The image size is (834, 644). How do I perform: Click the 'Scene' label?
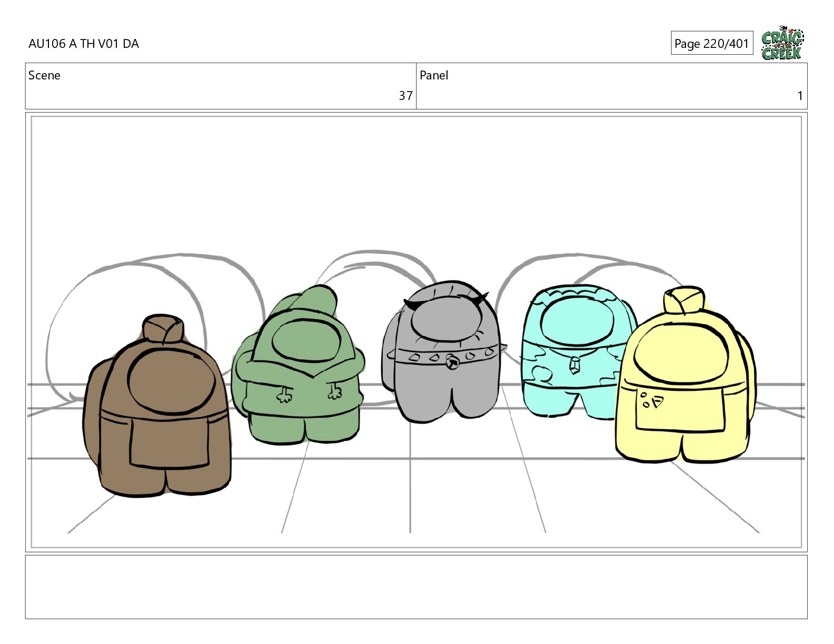[x=44, y=75]
